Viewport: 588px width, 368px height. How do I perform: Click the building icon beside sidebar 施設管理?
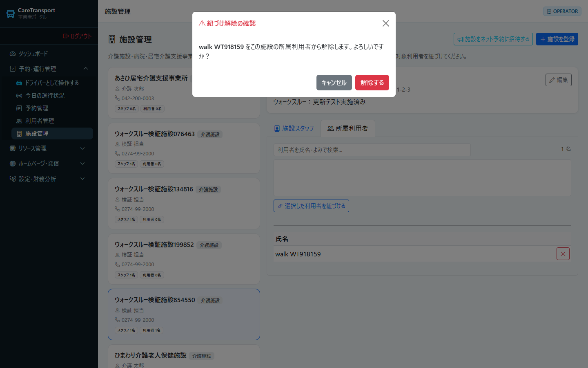[19, 134]
